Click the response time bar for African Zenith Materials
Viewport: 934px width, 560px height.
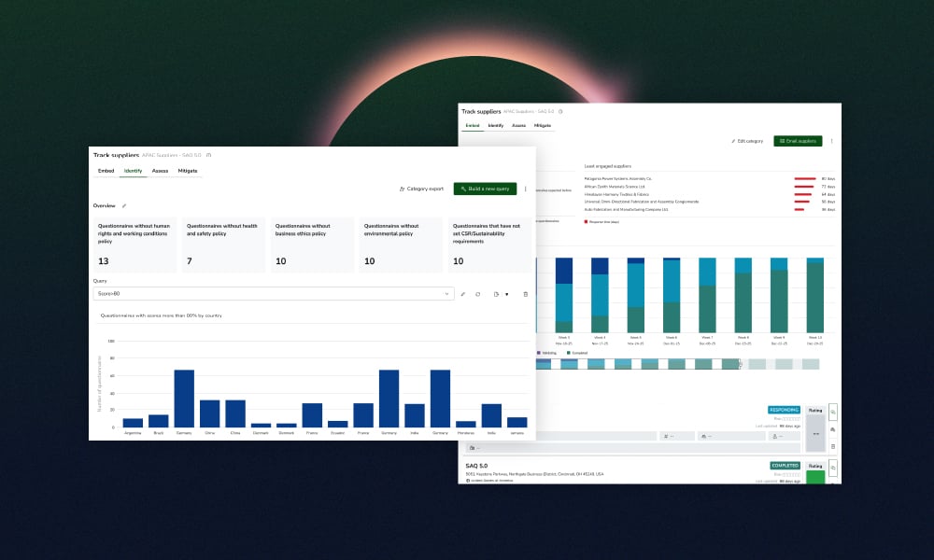[x=802, y=187]
